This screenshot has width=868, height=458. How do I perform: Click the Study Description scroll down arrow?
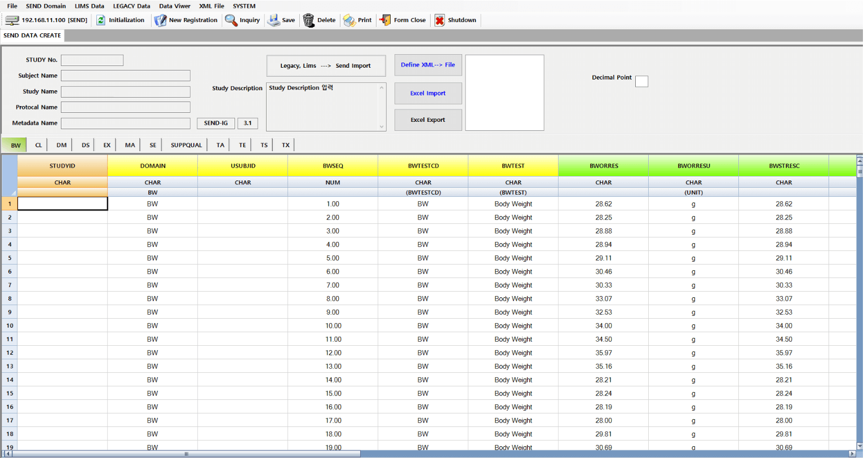coord(382,126)
